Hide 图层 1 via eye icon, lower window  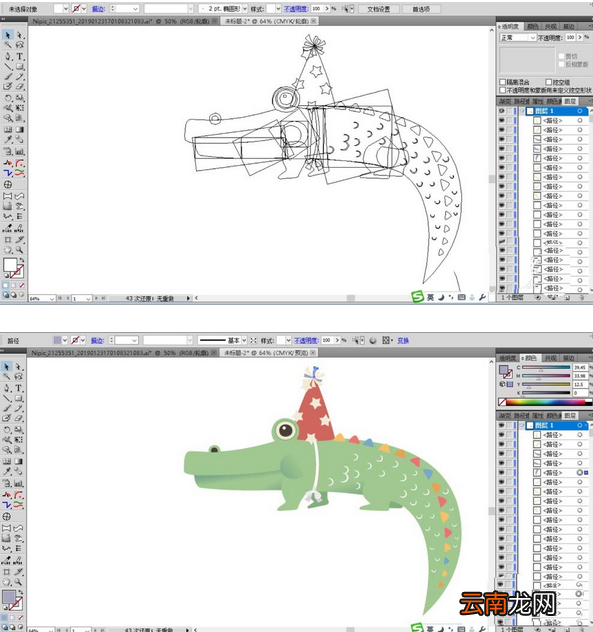501,425
